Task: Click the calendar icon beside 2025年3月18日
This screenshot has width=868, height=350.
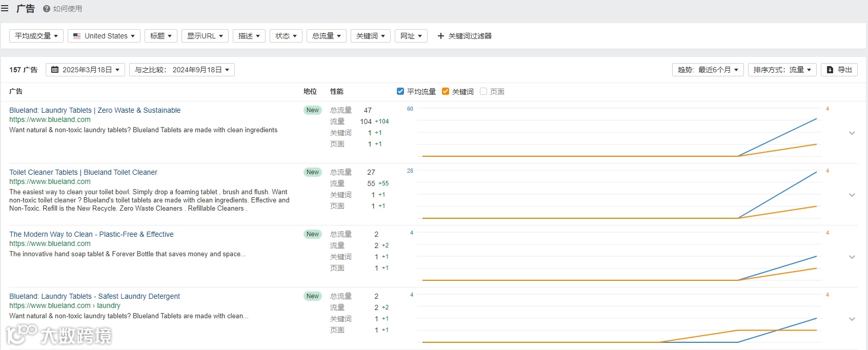Action: click(x=55, y=70)
